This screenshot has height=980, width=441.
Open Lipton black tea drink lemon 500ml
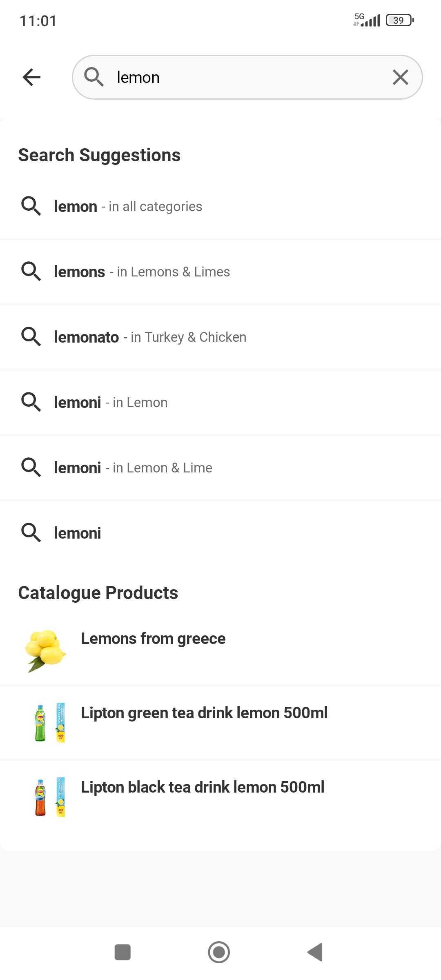click(203, 787)
